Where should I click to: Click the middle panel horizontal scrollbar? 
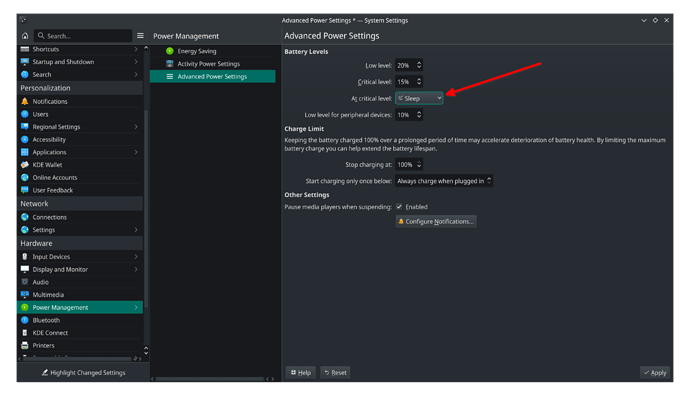click(x=209, y=379)
